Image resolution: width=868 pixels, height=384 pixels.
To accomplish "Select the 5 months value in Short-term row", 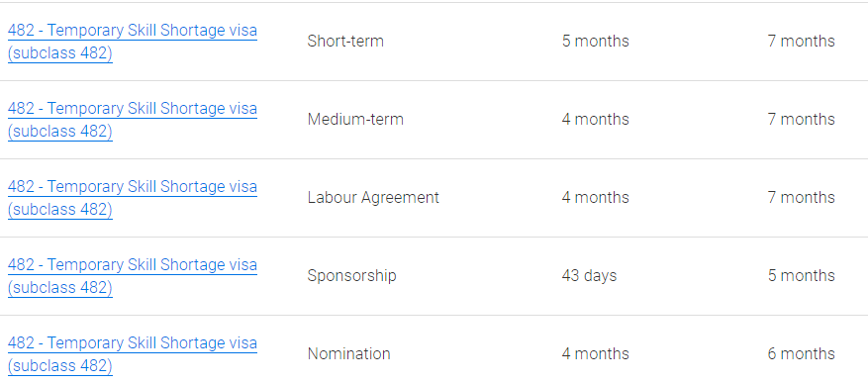I will tap(595, 41).
